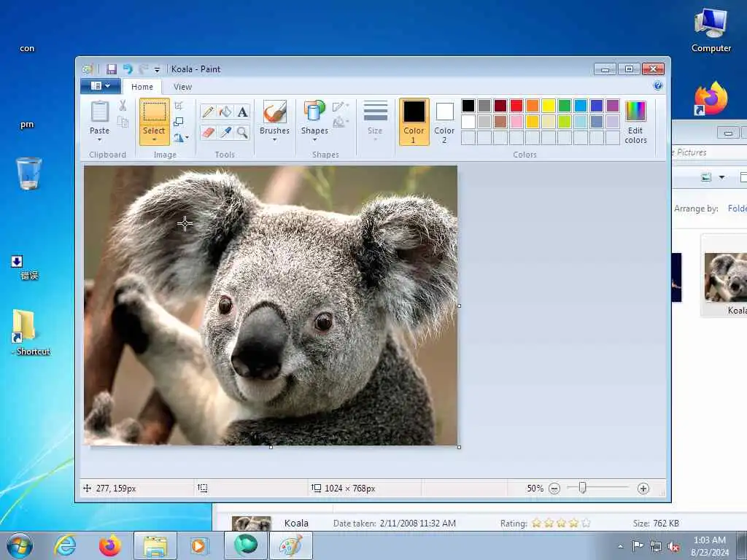Viewport: 747px width, 560px height.
Task: Click the Undo arrow in title bar
Action: tap(128, 69)
